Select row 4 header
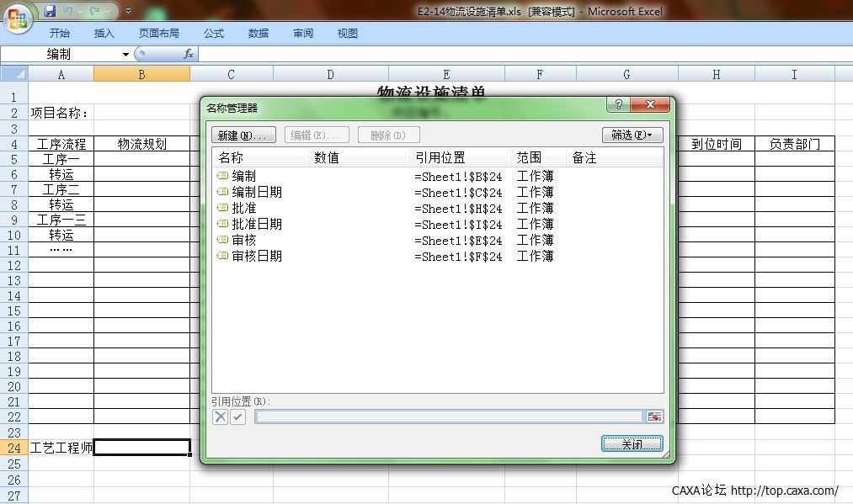Screen dimensions: 853x504 14,144
